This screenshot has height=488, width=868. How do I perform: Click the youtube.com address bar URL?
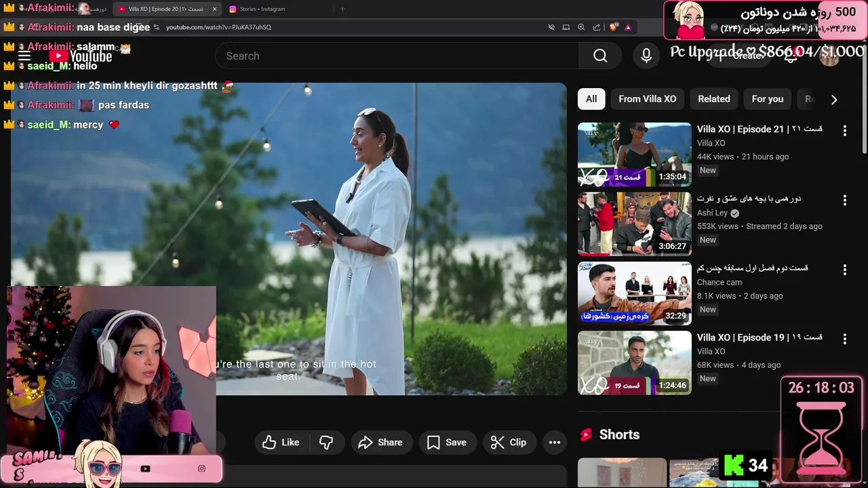click(x=218, y=27)
